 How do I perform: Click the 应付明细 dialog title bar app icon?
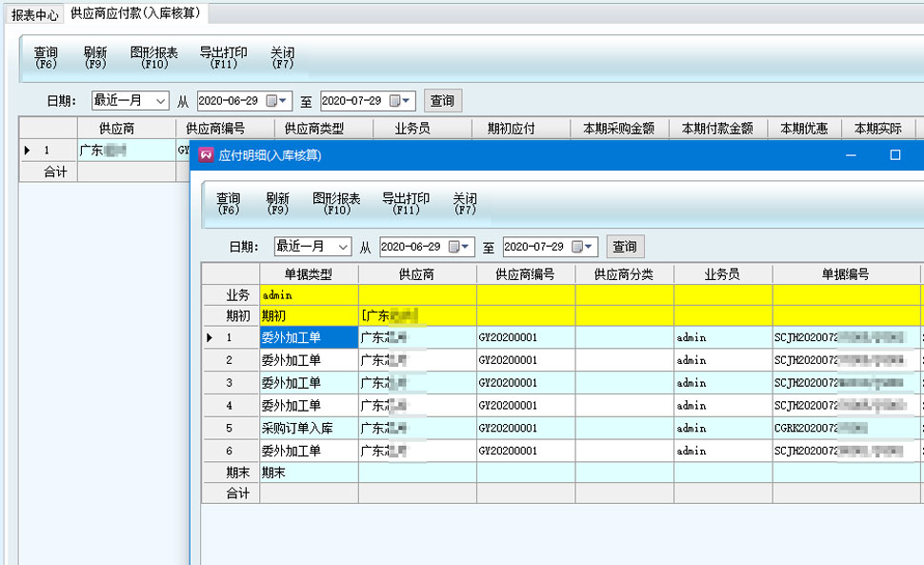(x=207, y=155)
